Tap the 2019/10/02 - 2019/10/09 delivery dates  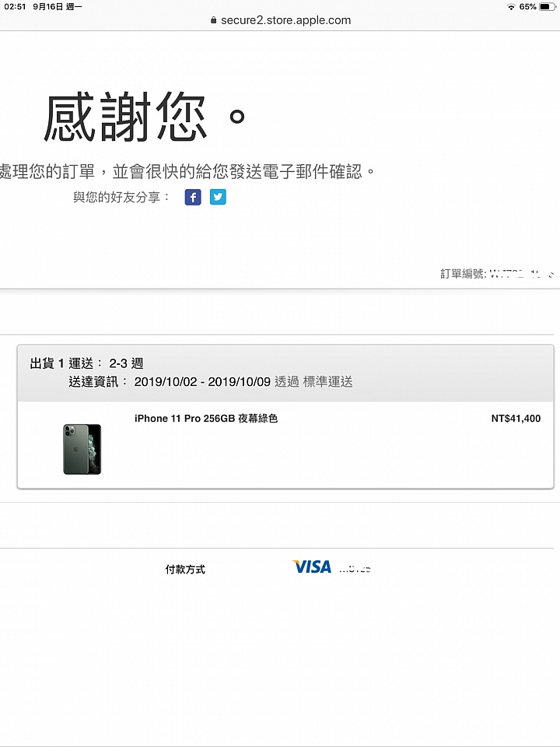tap(202, 381)
